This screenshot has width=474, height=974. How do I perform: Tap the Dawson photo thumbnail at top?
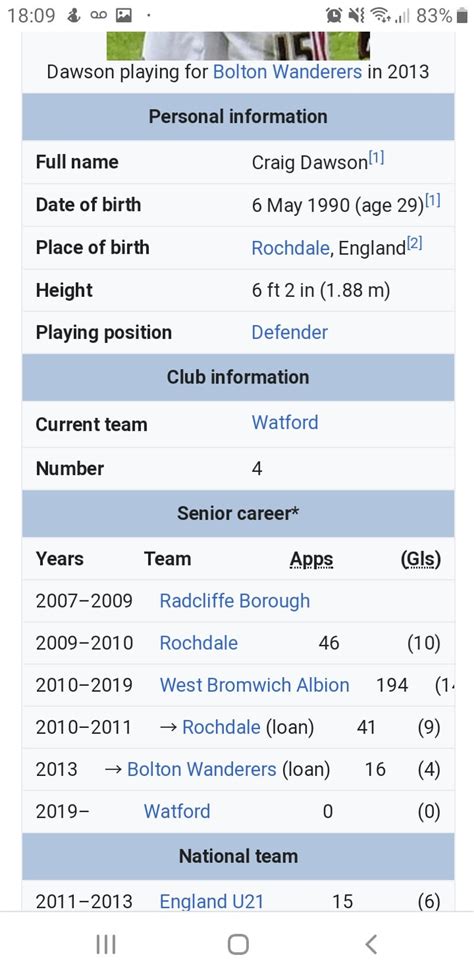point(238,46)
